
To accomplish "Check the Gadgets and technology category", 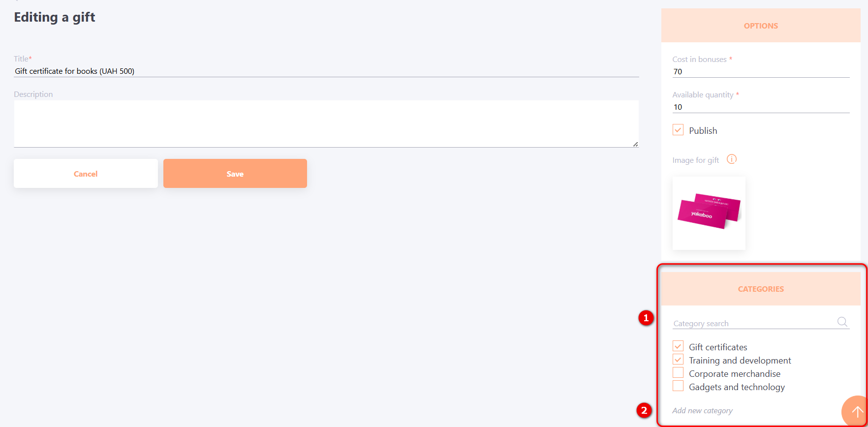I will [678, 386].
